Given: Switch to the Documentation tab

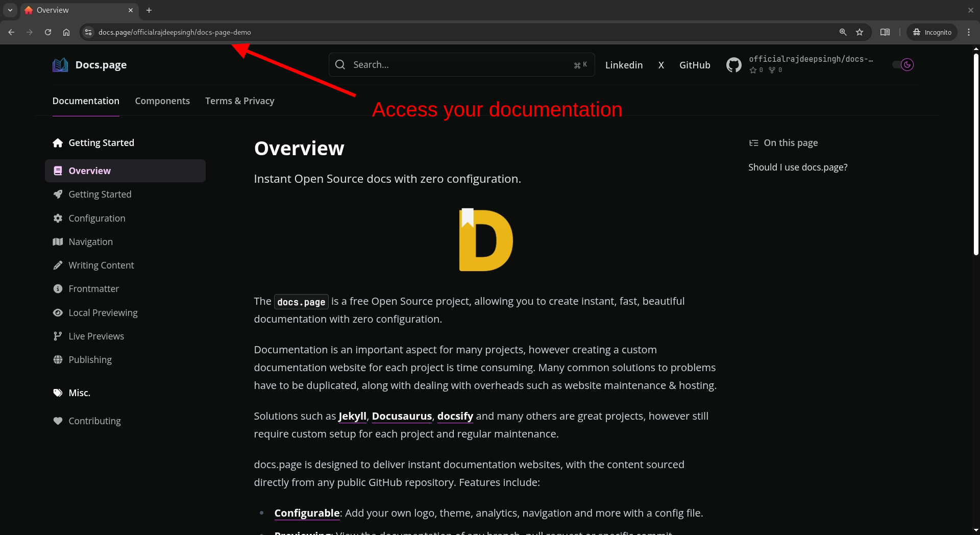Looking at the screenshot, I should (86, 101).
